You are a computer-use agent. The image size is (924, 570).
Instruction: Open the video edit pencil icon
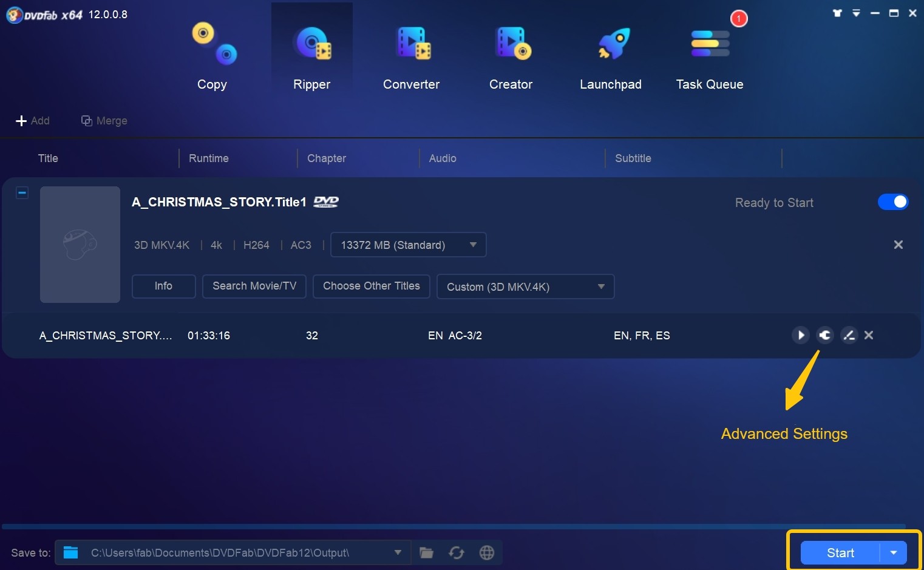[849, 335]
